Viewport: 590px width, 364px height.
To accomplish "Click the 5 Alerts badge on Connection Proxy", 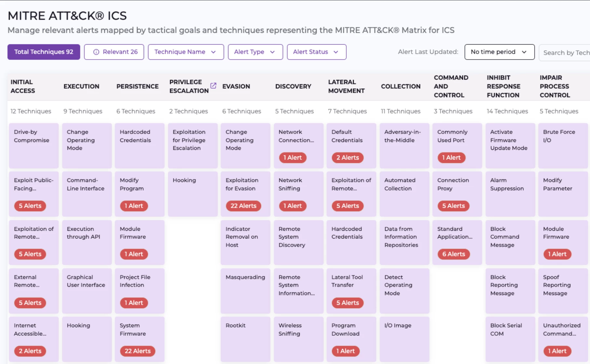I will click(x=453, y=206).
